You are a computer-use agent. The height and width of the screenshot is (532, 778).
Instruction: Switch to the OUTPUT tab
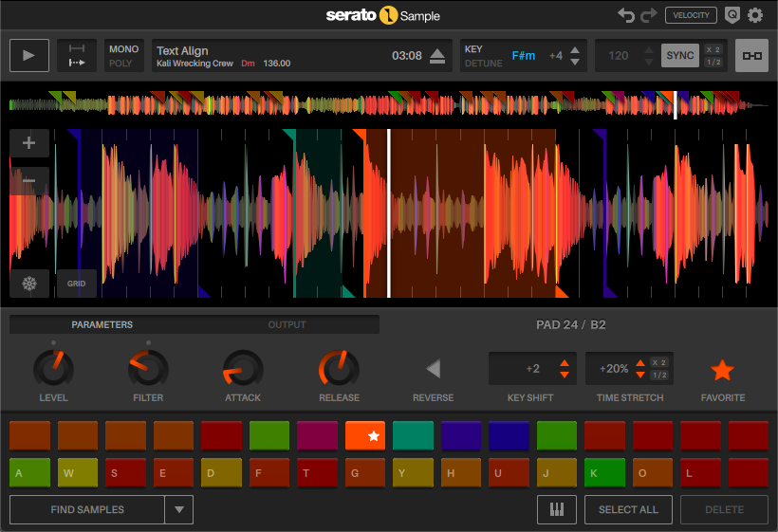287,324
